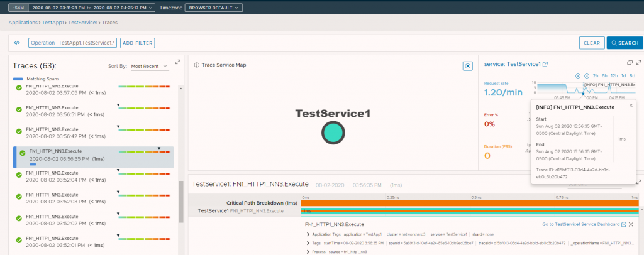644x255 pixels.
Task: Expand the service details panel
Action: 638,63
